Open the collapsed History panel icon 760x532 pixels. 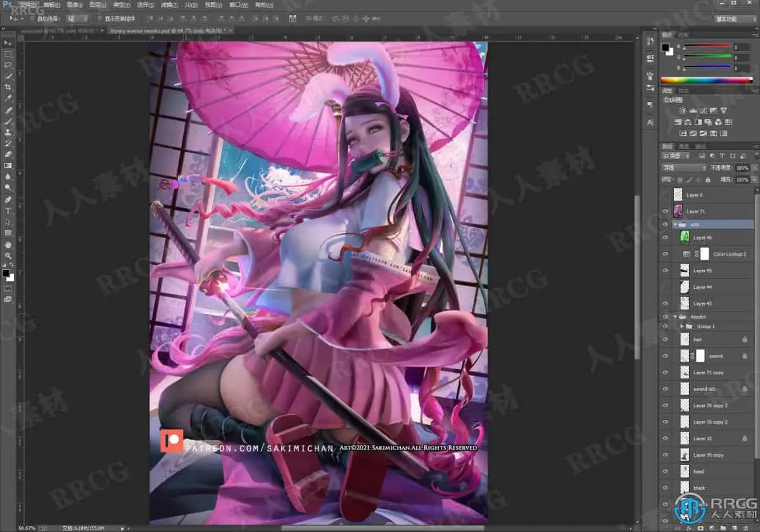point(650,41)
